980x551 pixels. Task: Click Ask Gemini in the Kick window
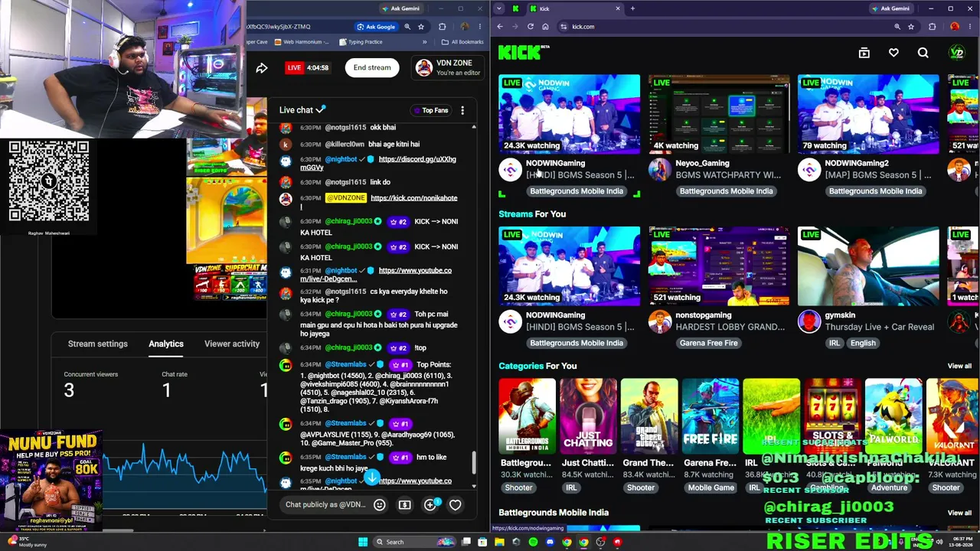(x=890, y=8)
